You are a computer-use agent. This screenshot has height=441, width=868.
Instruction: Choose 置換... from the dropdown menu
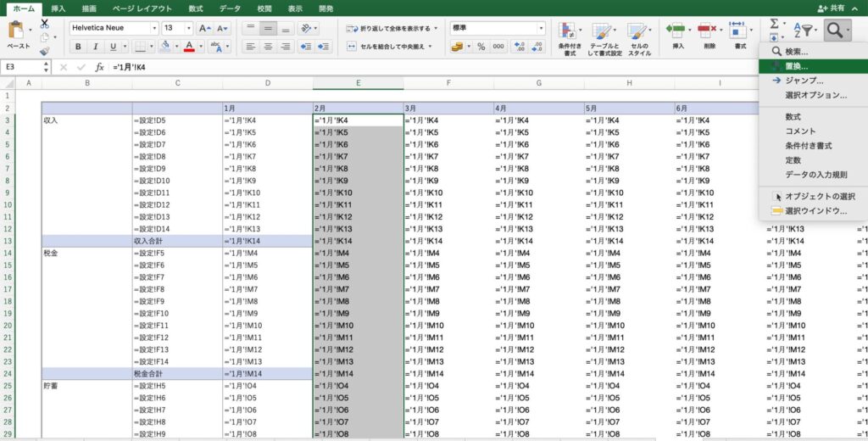pyautogui.click(x=796, y=65)
